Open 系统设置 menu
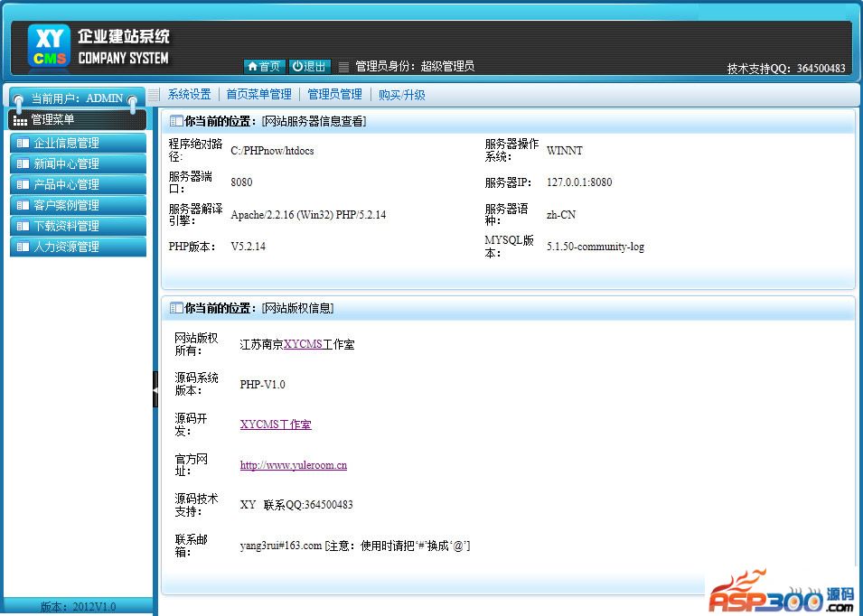Image resolution: width=863 pixels, height=616 pixels. click(189, 94)
